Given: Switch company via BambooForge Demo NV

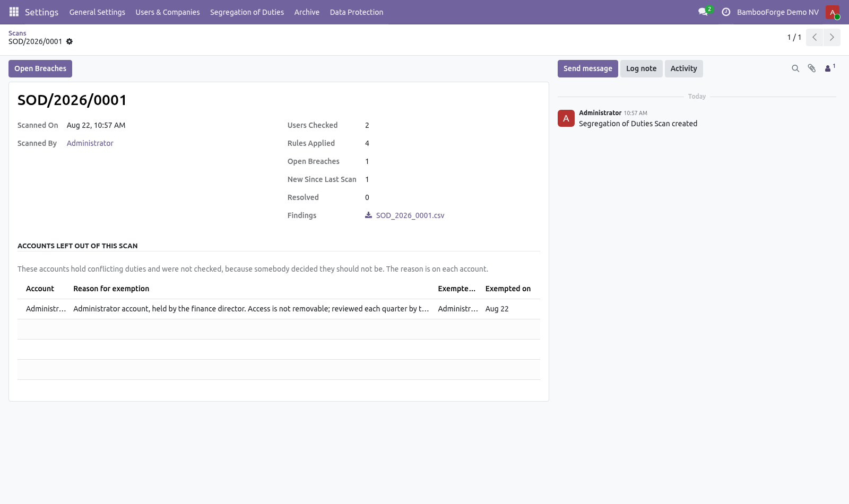Looking at the screenshot, I should coord(778,12).
